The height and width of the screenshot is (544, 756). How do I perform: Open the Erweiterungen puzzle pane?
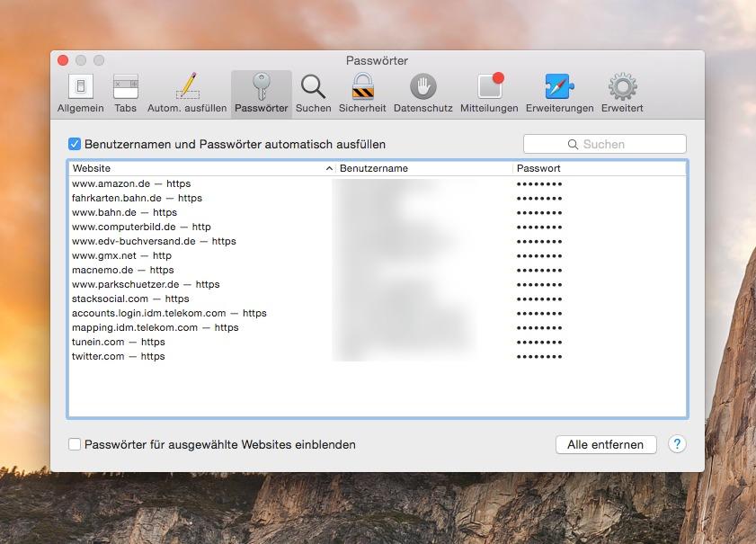[559, 94]
